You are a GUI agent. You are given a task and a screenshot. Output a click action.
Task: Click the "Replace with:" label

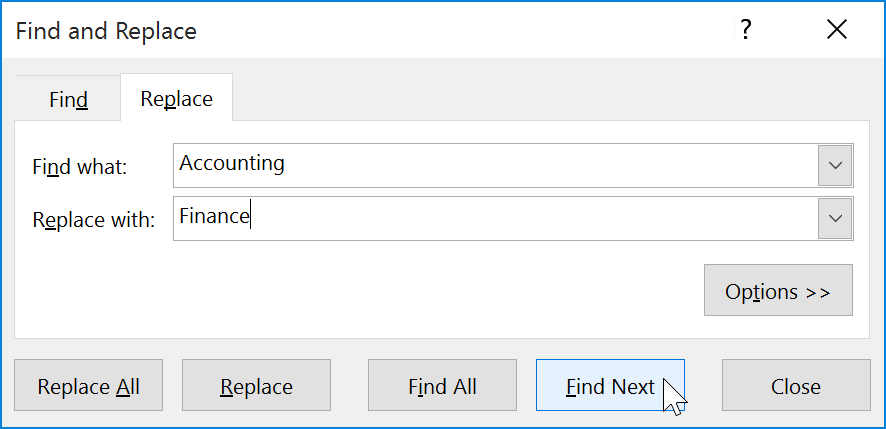click(93, 220)
